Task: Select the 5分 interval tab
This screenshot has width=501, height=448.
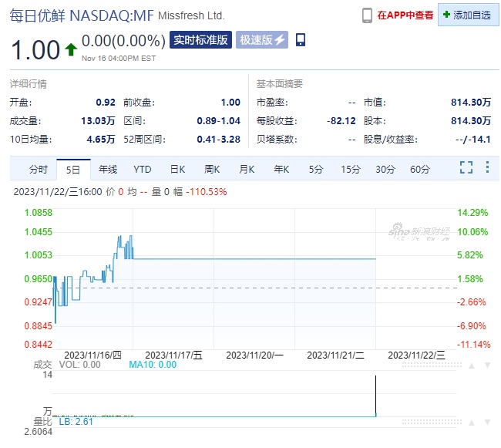Action: 316,169
